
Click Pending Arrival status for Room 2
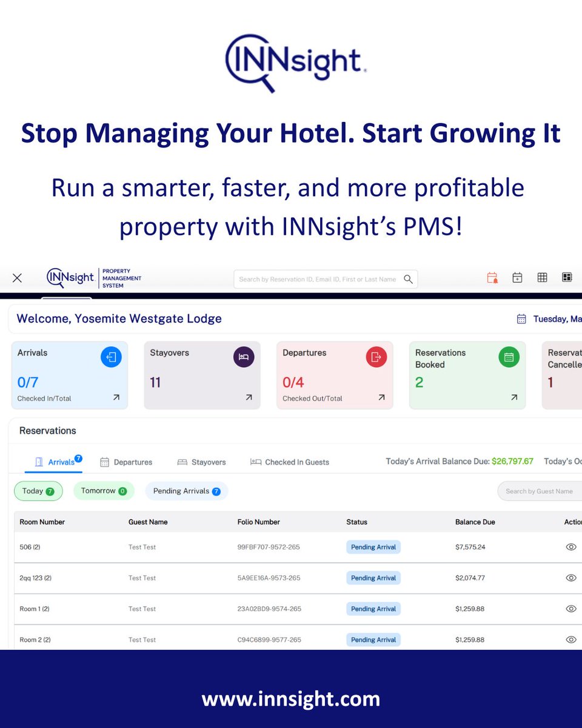pos(373,640)
